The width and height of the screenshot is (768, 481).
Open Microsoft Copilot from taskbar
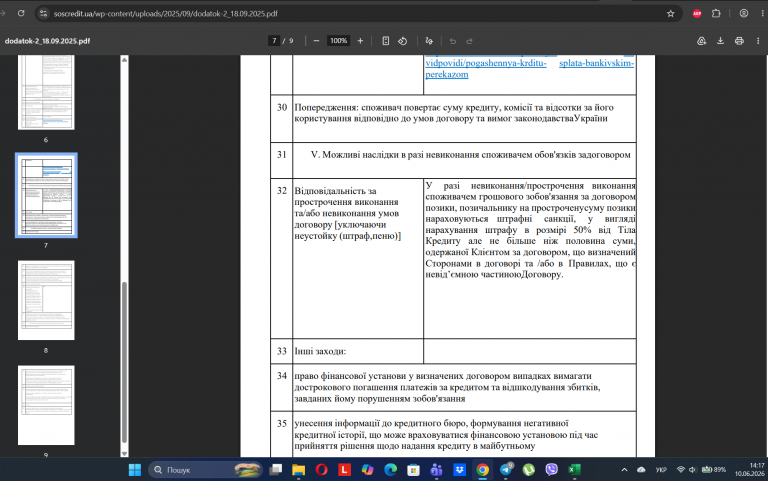pos(367,470)
